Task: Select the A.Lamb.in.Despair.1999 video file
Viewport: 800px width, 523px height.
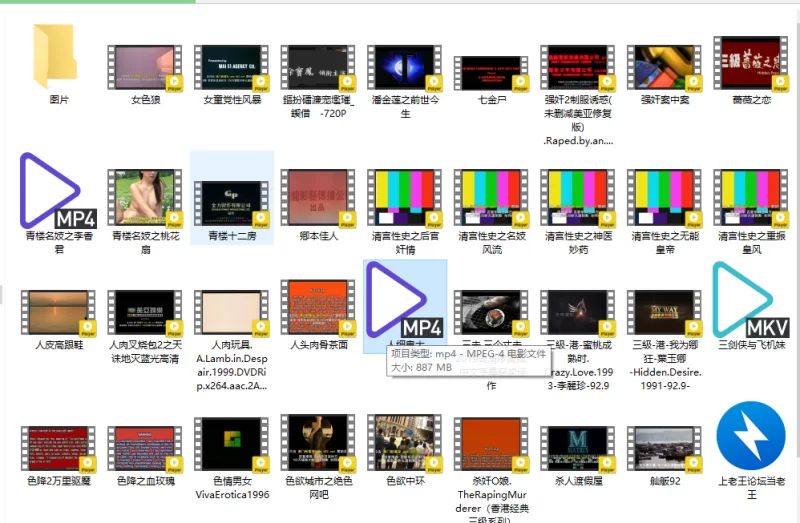Action: click(x=232, y=313)
